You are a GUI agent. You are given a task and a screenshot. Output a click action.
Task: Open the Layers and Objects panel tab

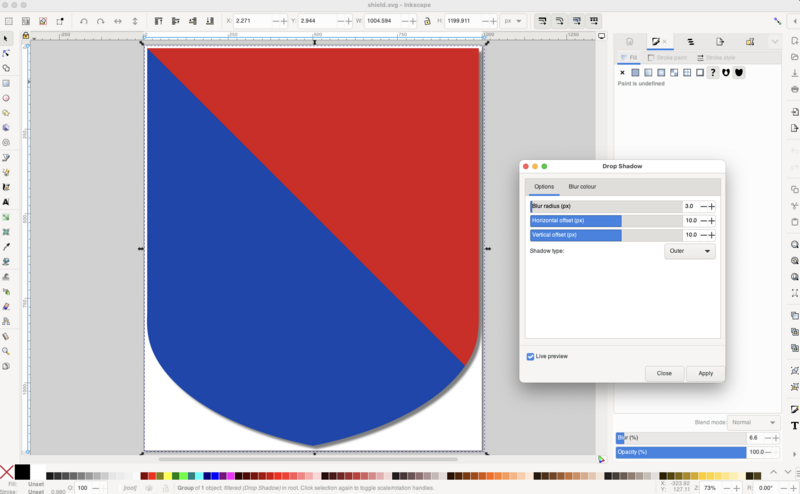pyautogui.click(x=690, y=42)
